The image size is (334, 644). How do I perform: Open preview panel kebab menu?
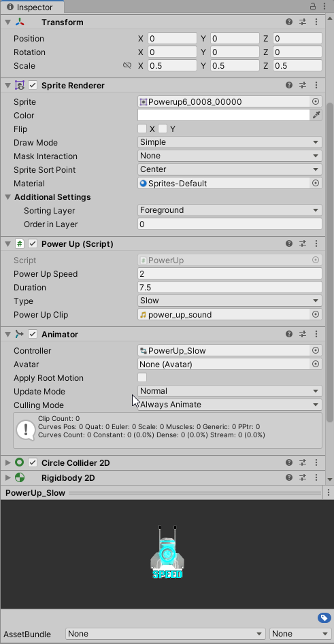(329, 492)
